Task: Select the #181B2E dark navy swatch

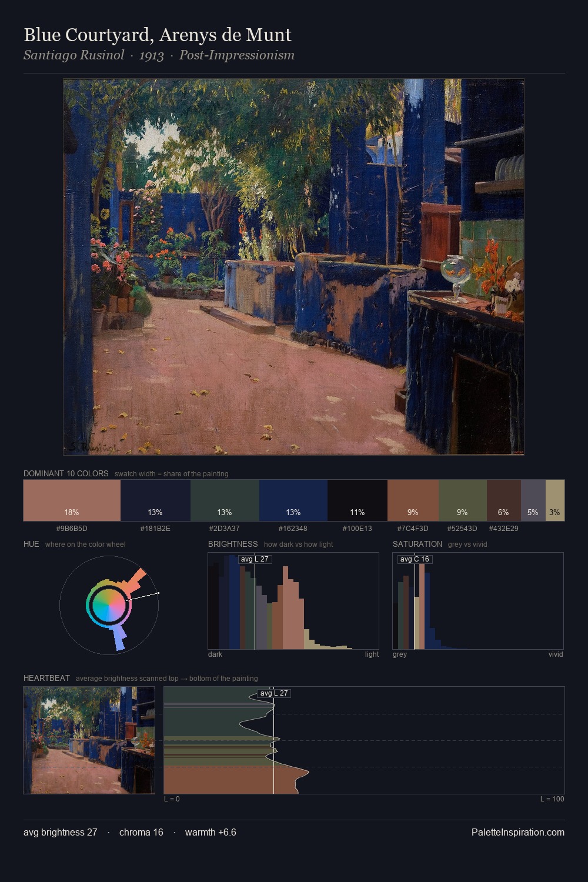Action: [x=155, y=500]
